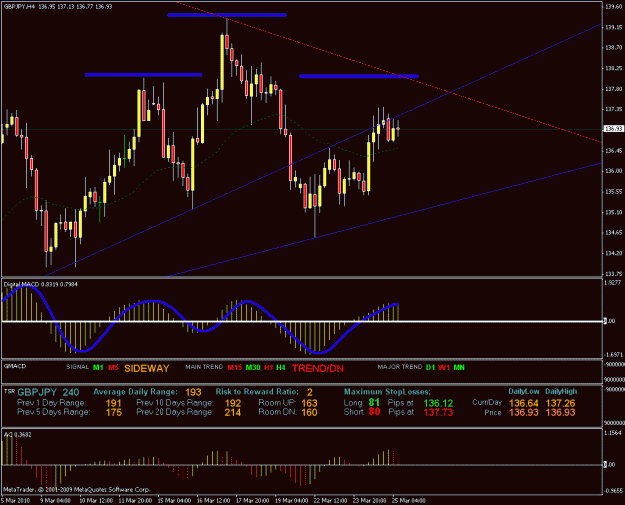Click the Prev 20 Days Range value 214
Image resolution: width=625 pixels, height=505 pixels.
233,412
